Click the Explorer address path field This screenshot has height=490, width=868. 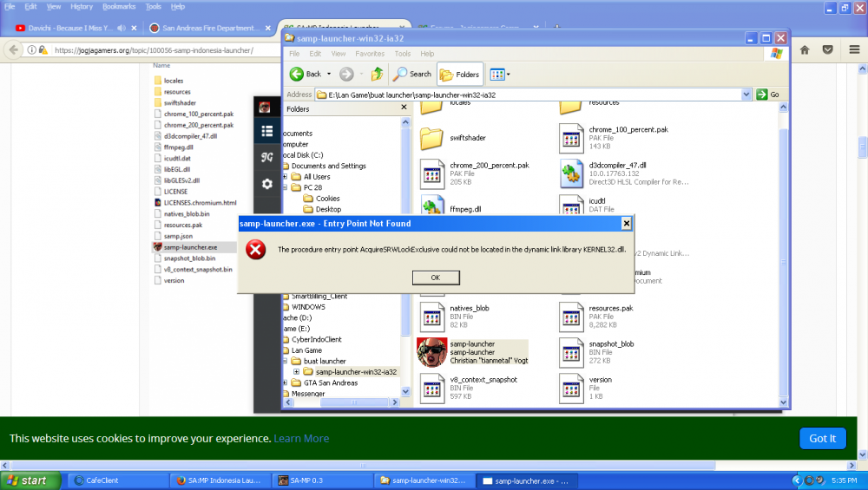[x=528, y=95]
